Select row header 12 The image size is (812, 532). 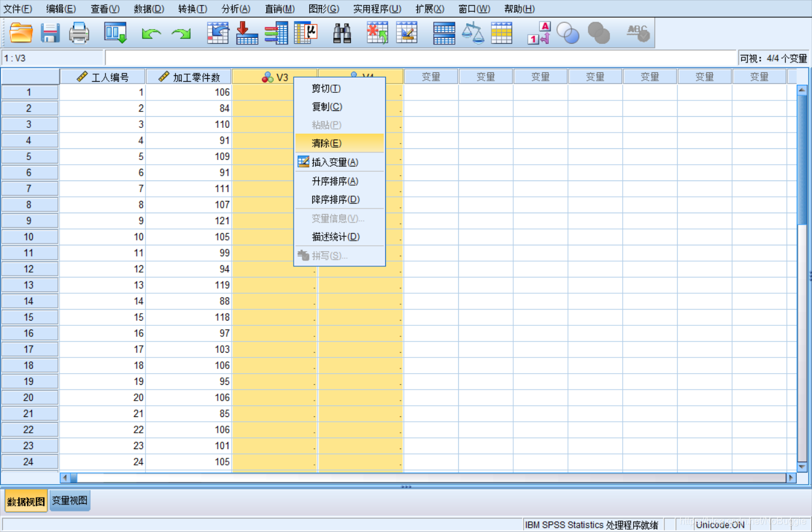point(29,269)
